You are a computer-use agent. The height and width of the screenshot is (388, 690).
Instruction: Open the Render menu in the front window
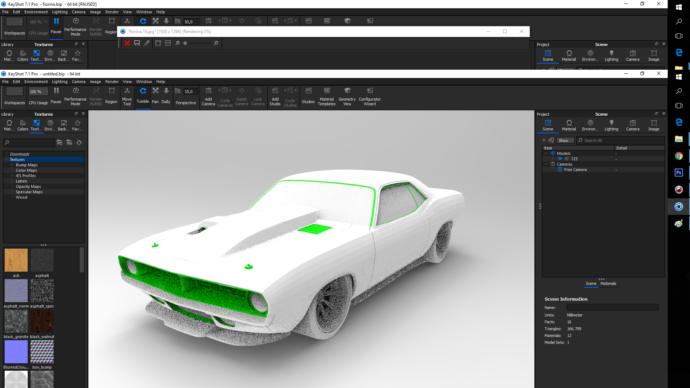coord(112,82)
